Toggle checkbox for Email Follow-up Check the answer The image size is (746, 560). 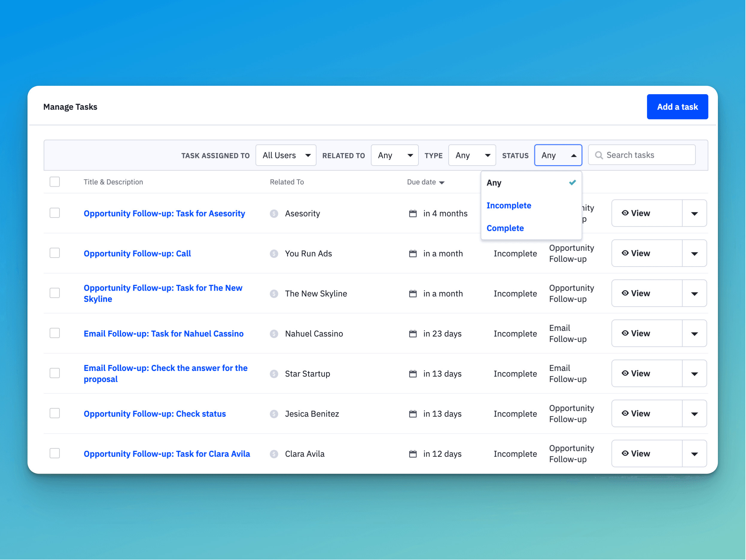pyautogui.click(x=55, y=374)
